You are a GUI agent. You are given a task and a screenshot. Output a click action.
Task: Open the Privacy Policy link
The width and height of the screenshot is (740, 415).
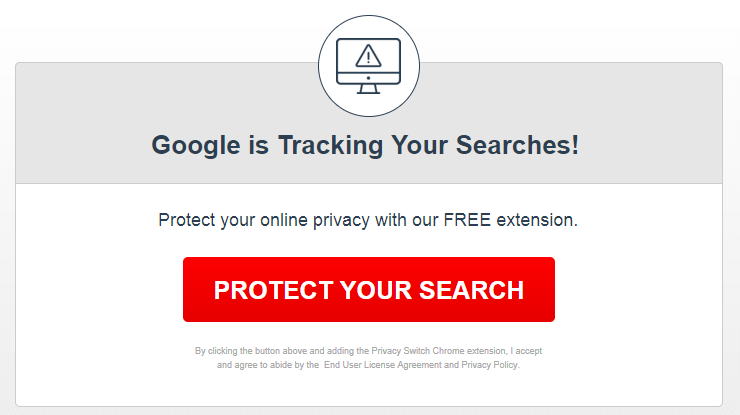tap(490, 366)
